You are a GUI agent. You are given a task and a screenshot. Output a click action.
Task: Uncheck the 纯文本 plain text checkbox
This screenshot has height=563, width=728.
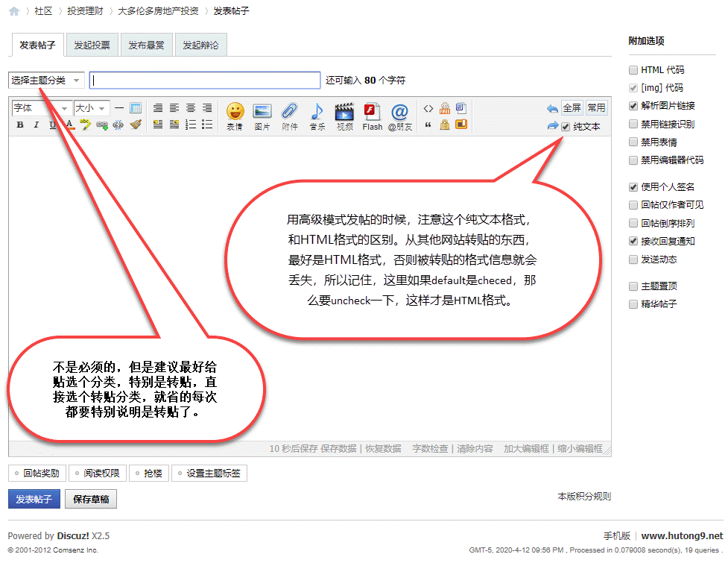pyautogui.click(x=566, y=127)
